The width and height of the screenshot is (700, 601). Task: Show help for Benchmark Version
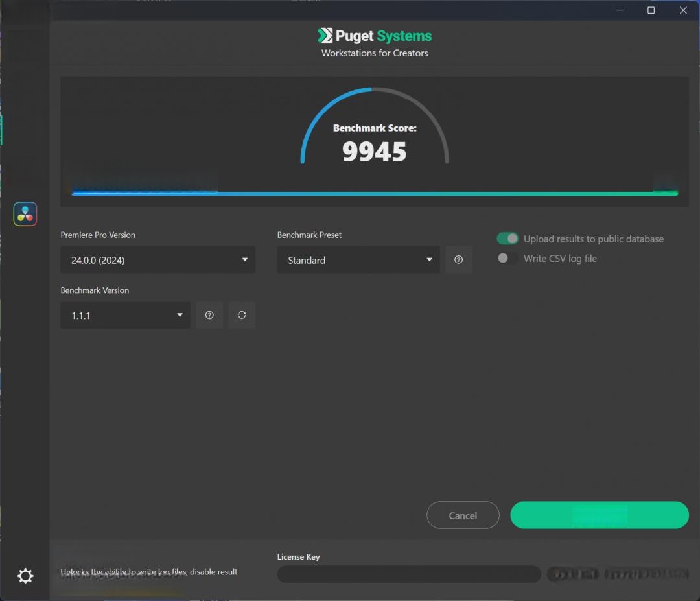(209, 315)
